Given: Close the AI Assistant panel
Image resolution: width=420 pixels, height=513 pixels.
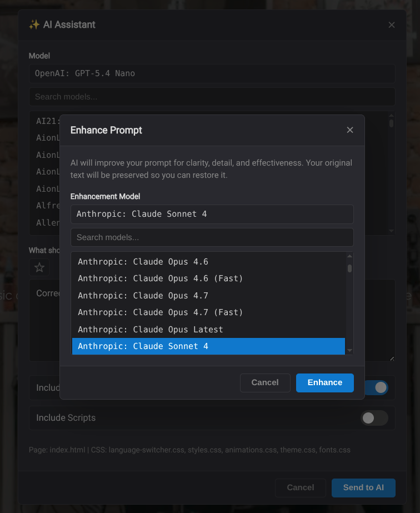Looking at the screenshot, I should point(392,25).
